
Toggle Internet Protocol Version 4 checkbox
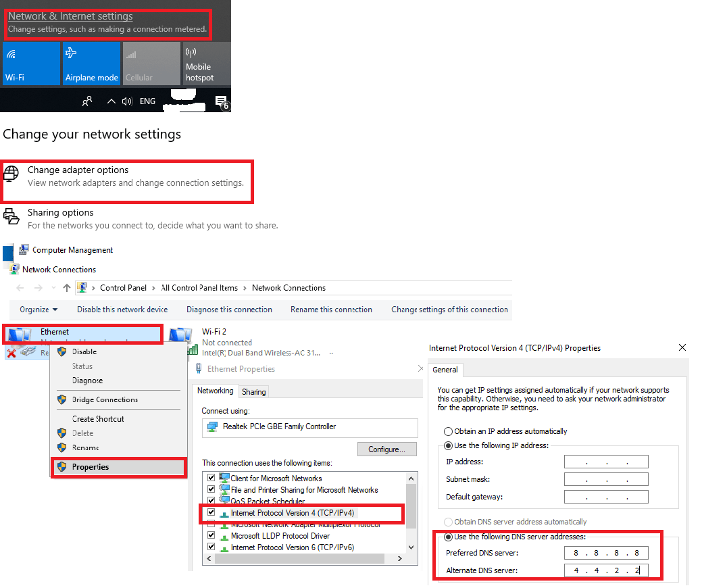[x=211, y=513]
